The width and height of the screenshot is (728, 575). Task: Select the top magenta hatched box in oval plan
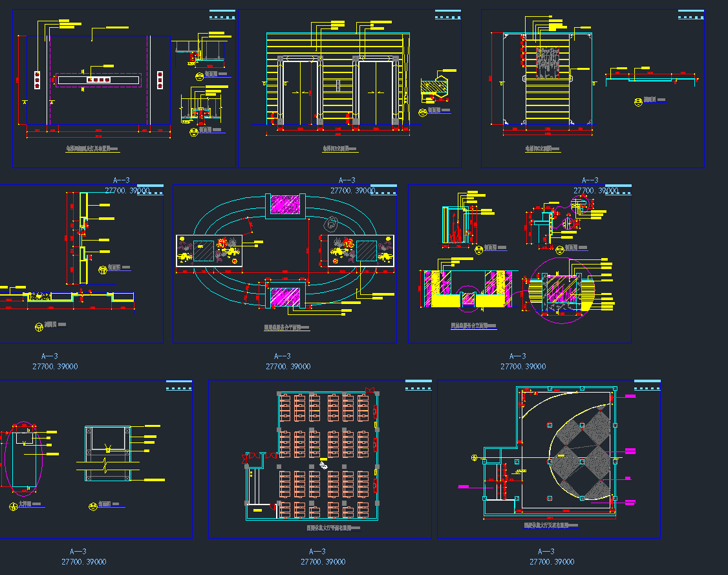[x=285, y=206]
